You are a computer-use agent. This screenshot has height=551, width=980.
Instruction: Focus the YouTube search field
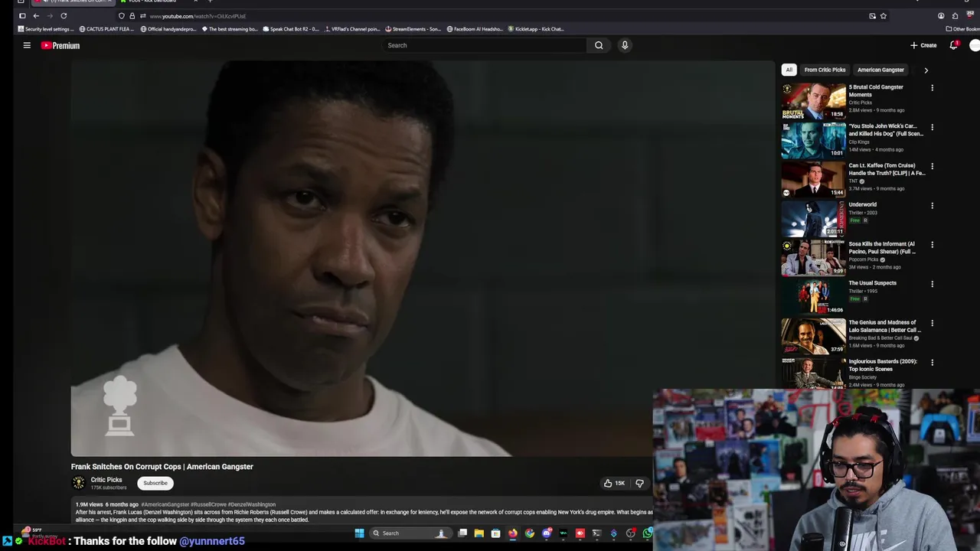point(485,45)
